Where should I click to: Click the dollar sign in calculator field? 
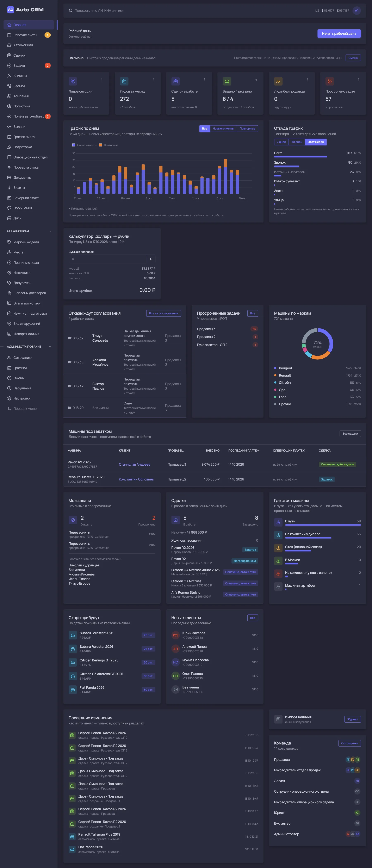pyautogui.click(x=151, y=259)
